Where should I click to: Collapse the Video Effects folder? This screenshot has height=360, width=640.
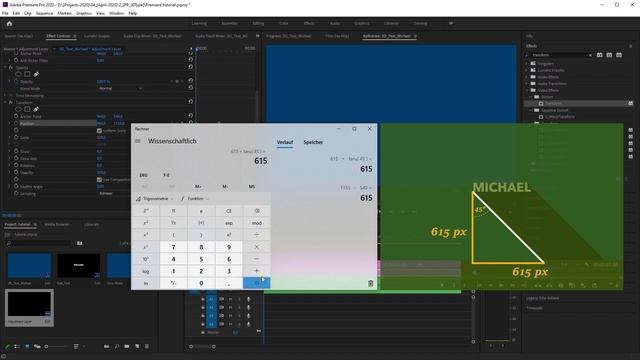(527, 90)
